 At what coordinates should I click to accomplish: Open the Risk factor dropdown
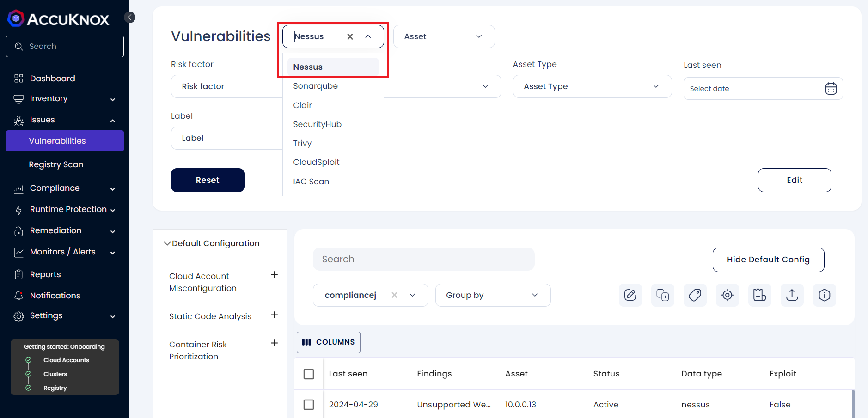226,86
